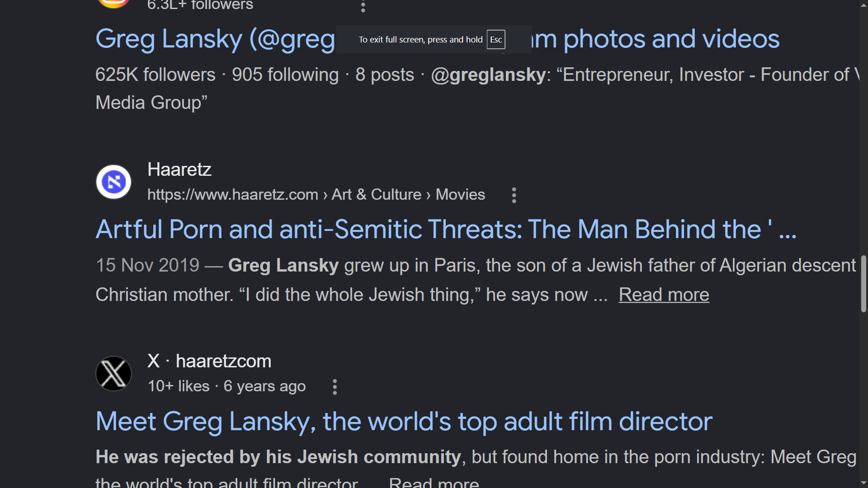Open Meet Greg Lansky adult film director link
This screenshot has width=868, height=488.
click(x=404, y=422)
